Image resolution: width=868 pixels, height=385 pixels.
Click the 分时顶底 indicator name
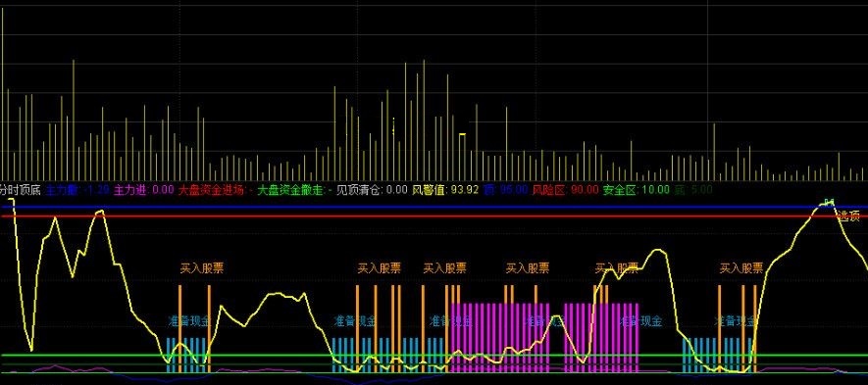point(20,190)
